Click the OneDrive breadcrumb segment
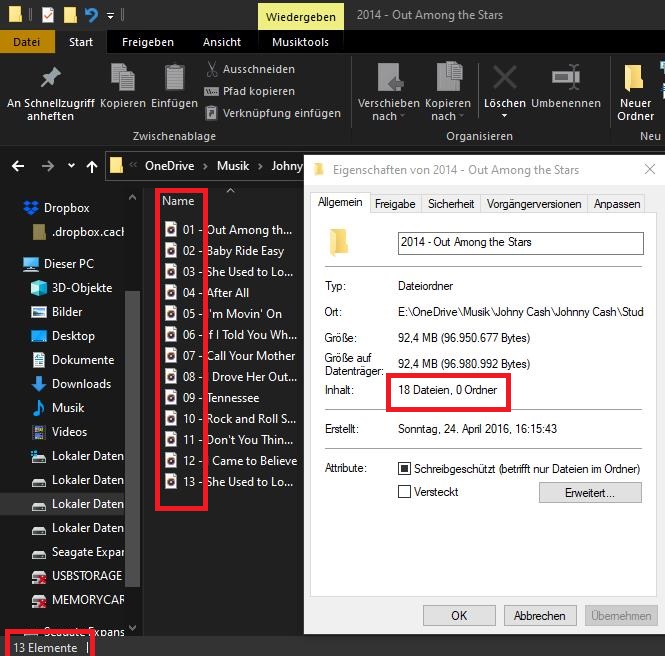The height and width of the screenshot is (656, 665). tap(170, 166)
